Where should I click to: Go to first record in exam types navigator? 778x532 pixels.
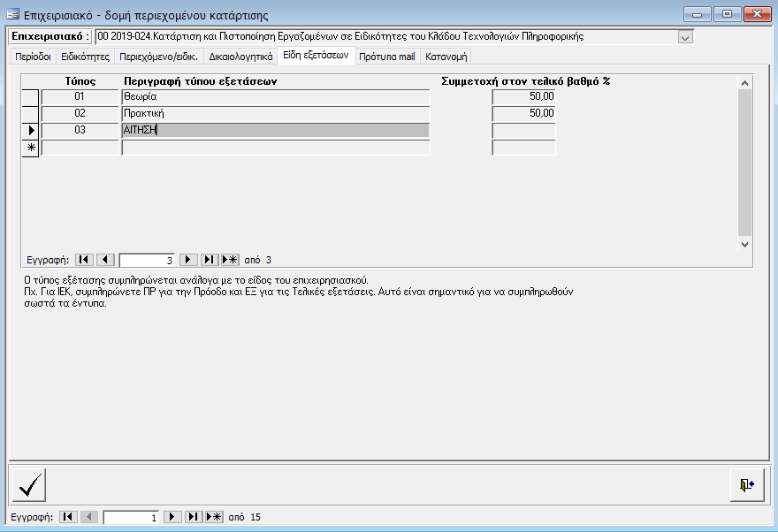point(84,260)
